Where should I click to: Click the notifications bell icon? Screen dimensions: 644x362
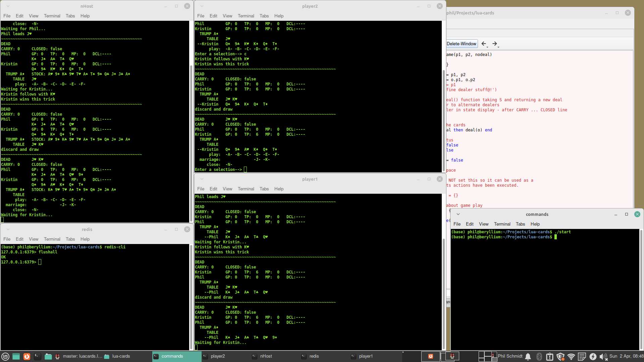coord(528,356)
